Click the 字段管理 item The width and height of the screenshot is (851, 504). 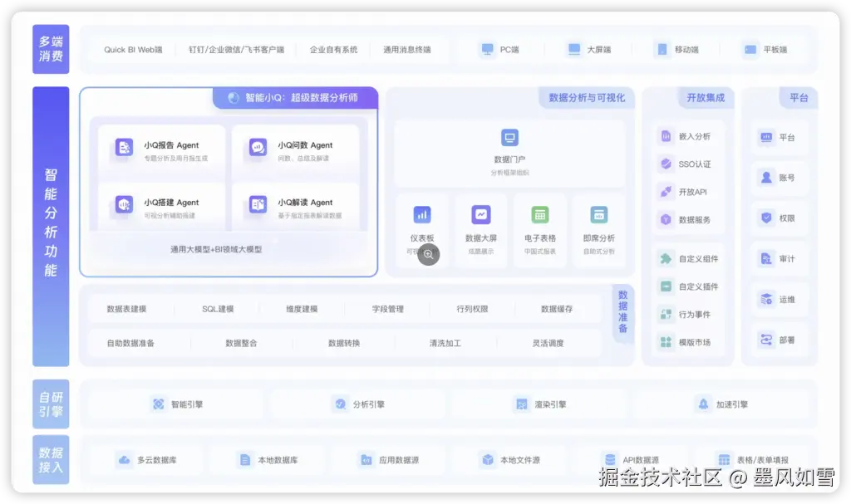tap(387, 309)
